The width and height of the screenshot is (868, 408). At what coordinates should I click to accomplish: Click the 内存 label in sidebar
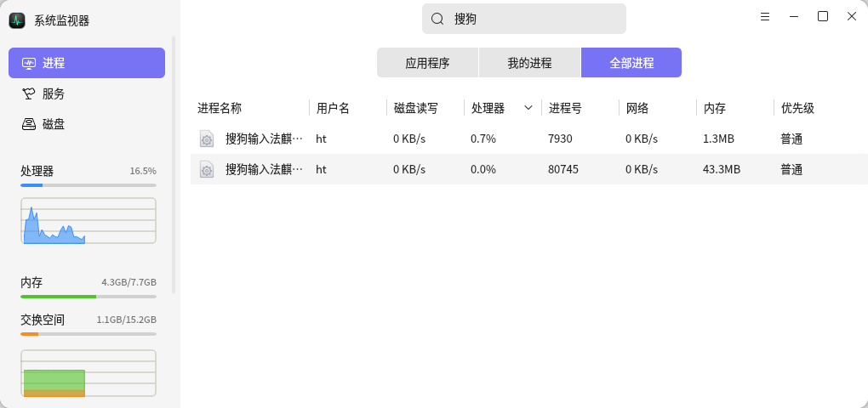click(x=31, y=282)
